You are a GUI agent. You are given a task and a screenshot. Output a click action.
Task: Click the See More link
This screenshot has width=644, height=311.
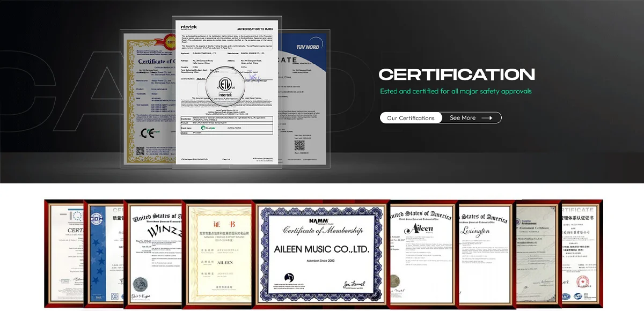462,118
